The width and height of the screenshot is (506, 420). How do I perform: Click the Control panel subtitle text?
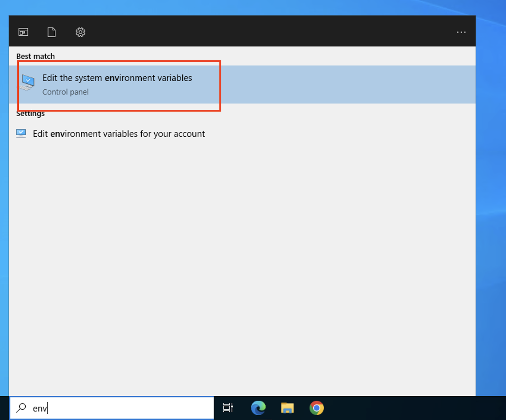tap(65, 92)
